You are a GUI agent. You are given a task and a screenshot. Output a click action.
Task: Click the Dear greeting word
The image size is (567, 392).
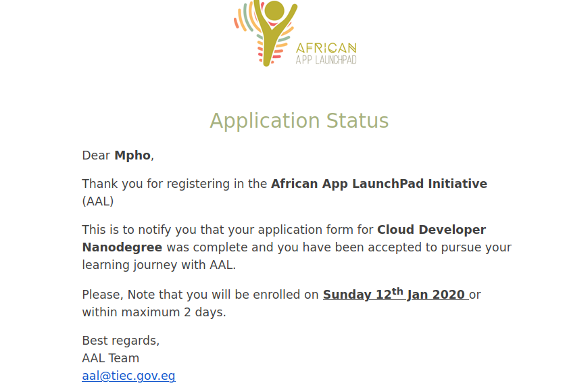(96, 155)
